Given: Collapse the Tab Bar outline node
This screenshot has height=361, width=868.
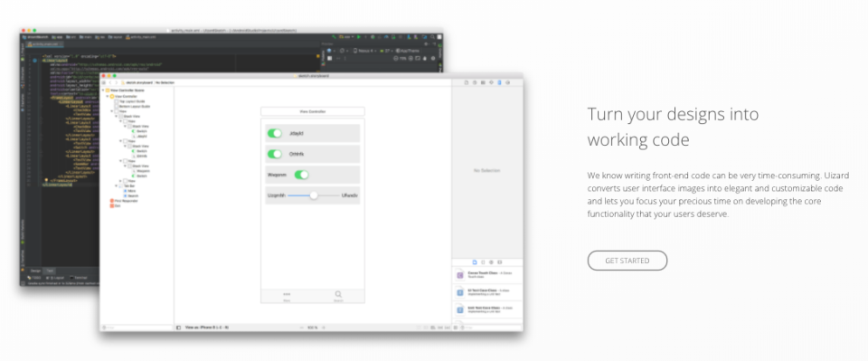Looking at the screenshot, I should pos(117,186).
